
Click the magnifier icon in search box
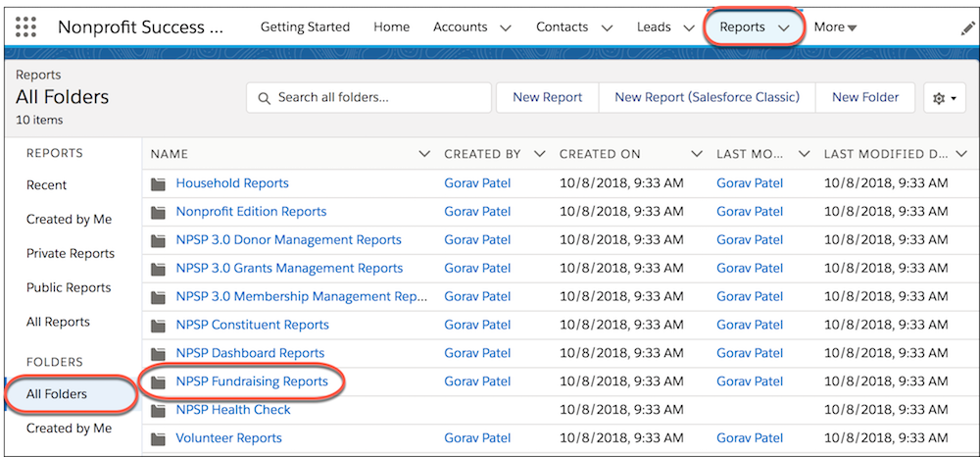coord(265,98)
